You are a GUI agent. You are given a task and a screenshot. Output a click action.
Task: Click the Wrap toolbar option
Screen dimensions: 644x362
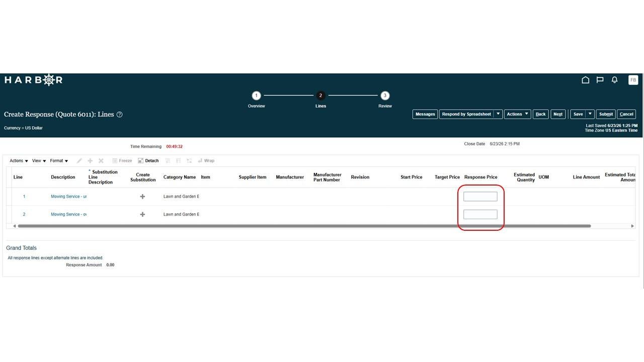206,161
